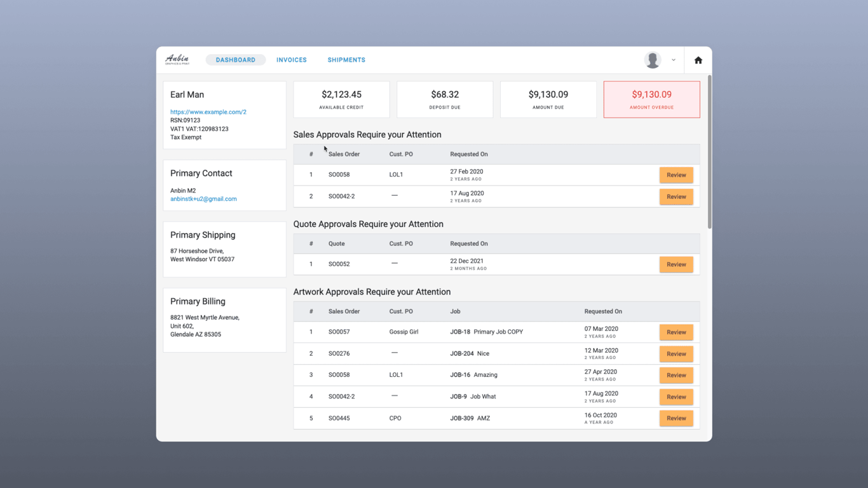Screen dimensions: 868x488
Task: Click the 8821 West Myrtle Avenue billing address
Action: coord(205,326)
